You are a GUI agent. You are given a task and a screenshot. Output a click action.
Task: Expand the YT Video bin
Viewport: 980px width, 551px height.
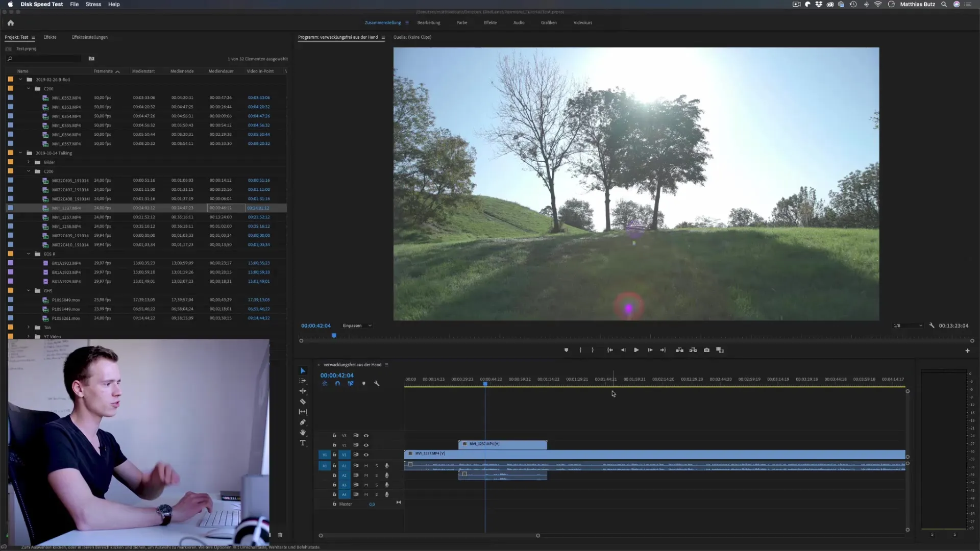click(29, 337)
